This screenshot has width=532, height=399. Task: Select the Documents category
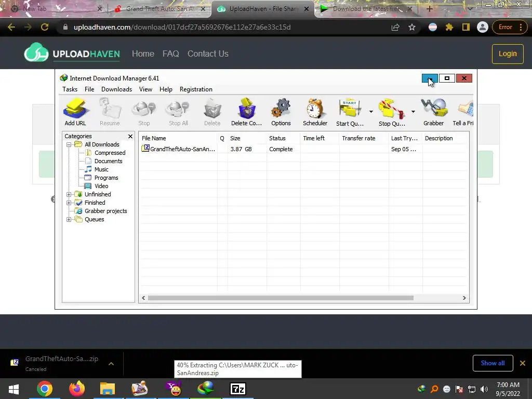[108, 161]
